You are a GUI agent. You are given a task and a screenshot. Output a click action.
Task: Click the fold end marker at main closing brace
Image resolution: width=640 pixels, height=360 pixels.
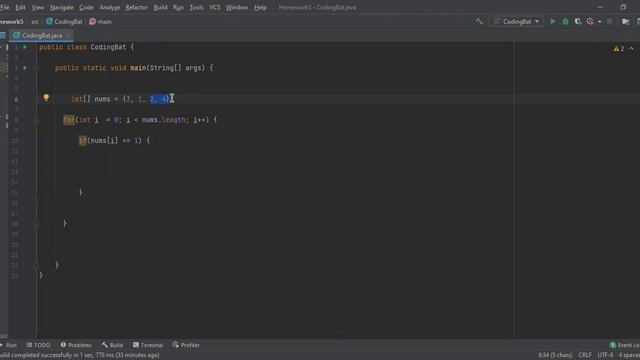(x=37, y=265)
